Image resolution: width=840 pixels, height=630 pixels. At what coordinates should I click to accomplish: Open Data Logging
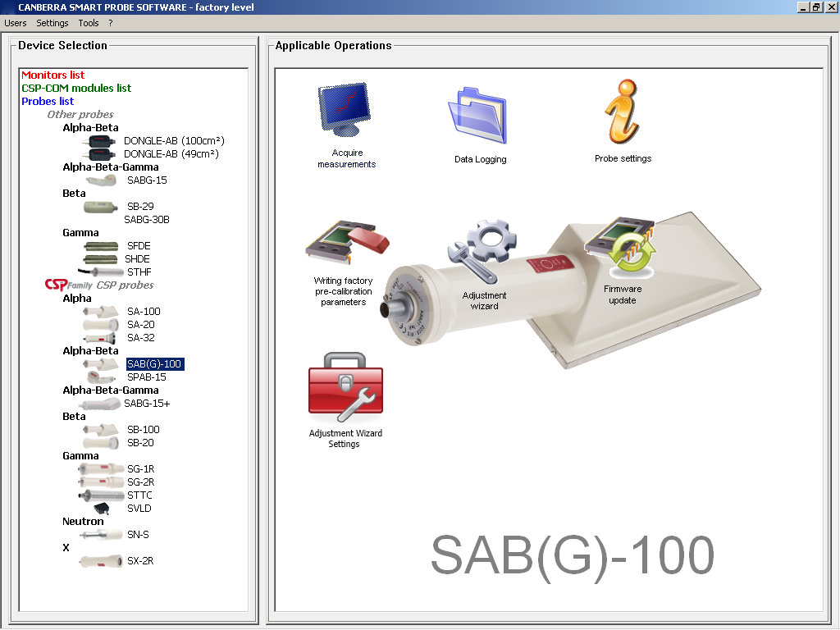[x=480, y=113]
